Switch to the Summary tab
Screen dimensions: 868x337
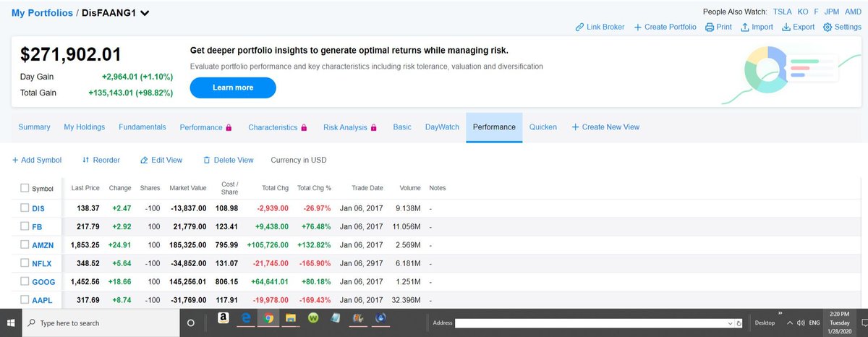coord(34,127)
